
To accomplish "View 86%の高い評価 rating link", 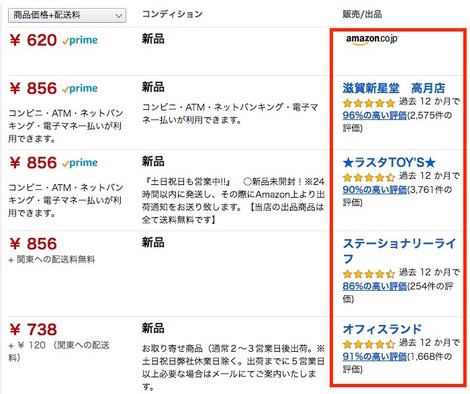I will click(375, 286).
